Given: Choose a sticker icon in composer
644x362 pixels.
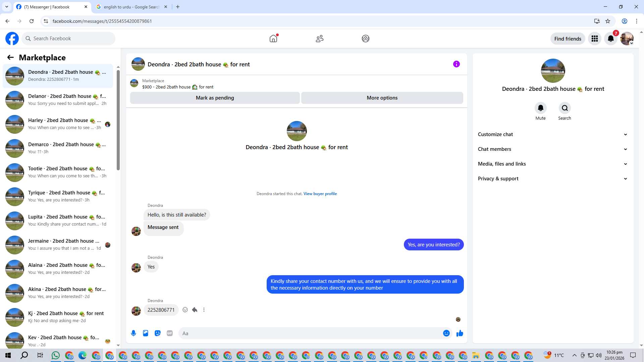Looking at the screenshot, I should 158,333.
